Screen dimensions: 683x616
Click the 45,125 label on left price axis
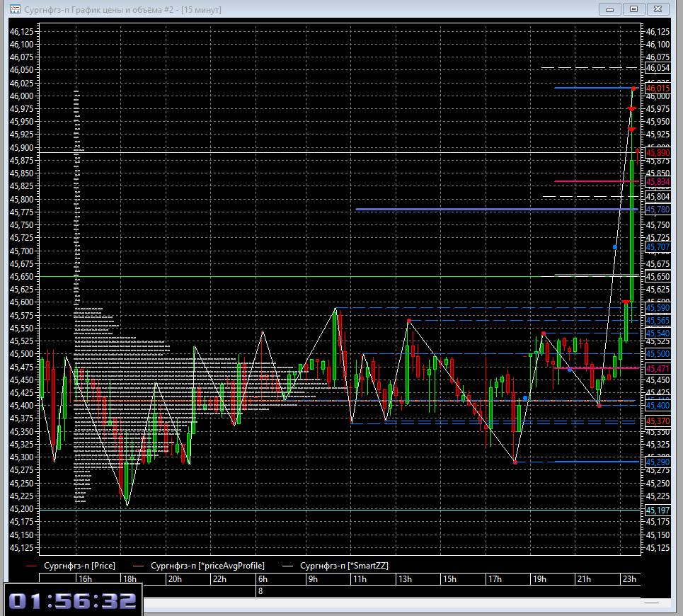(22, 547)
